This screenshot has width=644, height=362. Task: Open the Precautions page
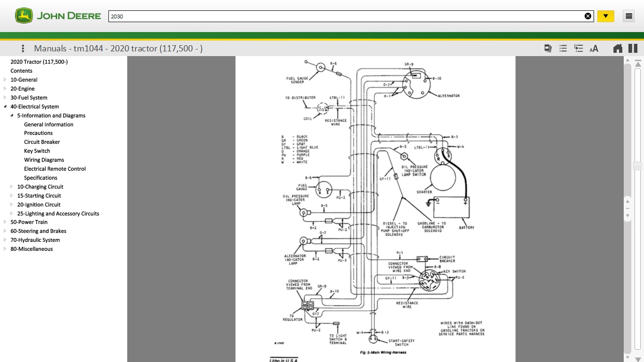click(x=38, y=133)
